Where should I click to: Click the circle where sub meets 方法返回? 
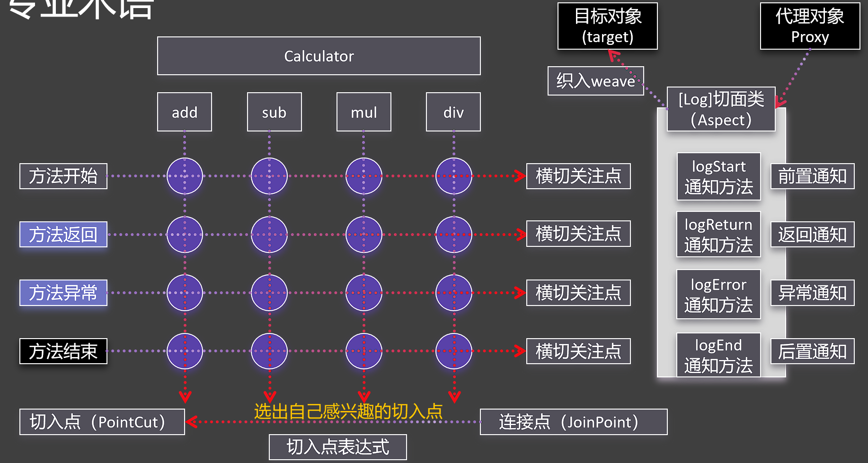pos(269,234)
